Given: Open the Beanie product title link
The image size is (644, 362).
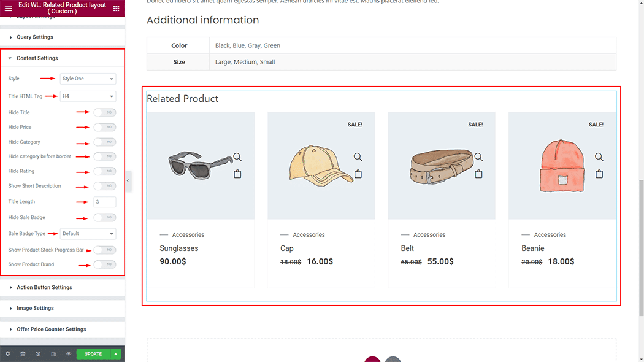Looking at the screenshot, I should point(533,248).
